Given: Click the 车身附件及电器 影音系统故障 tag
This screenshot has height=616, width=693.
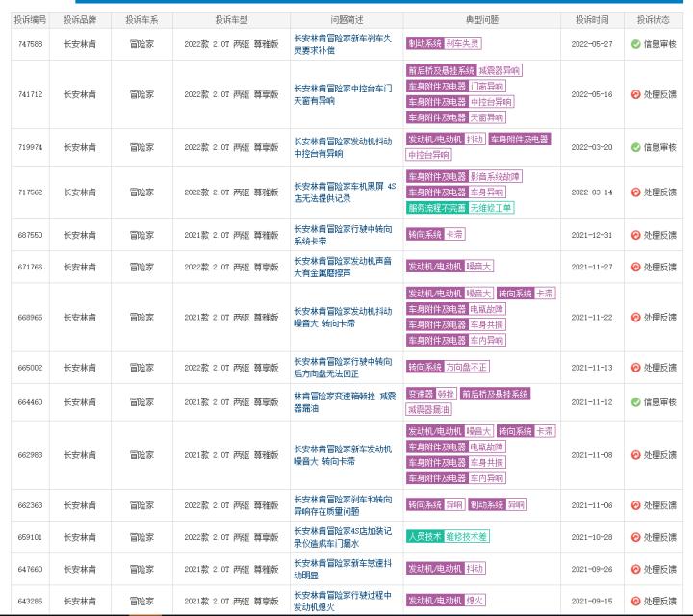Looking at the screenshot, I should 464,177.
